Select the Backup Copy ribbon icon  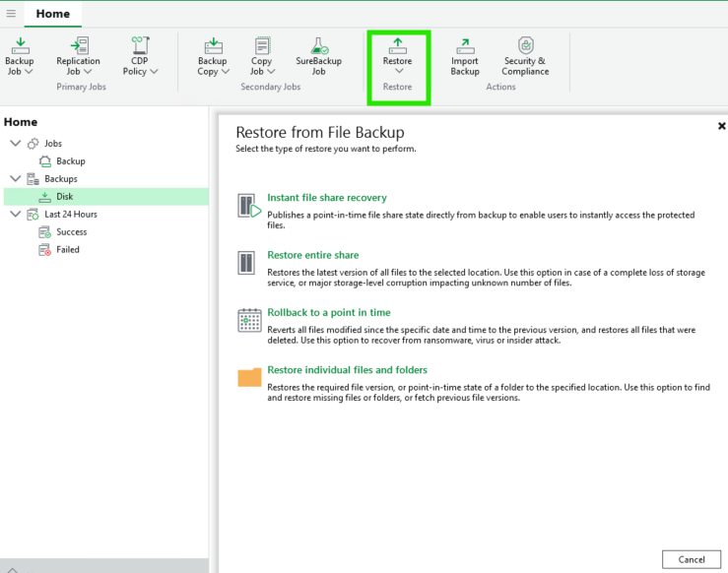point(213,46)
